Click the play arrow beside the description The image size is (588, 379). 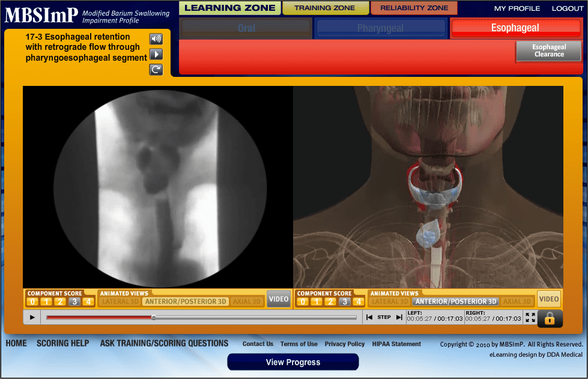(x=156, y=54)
